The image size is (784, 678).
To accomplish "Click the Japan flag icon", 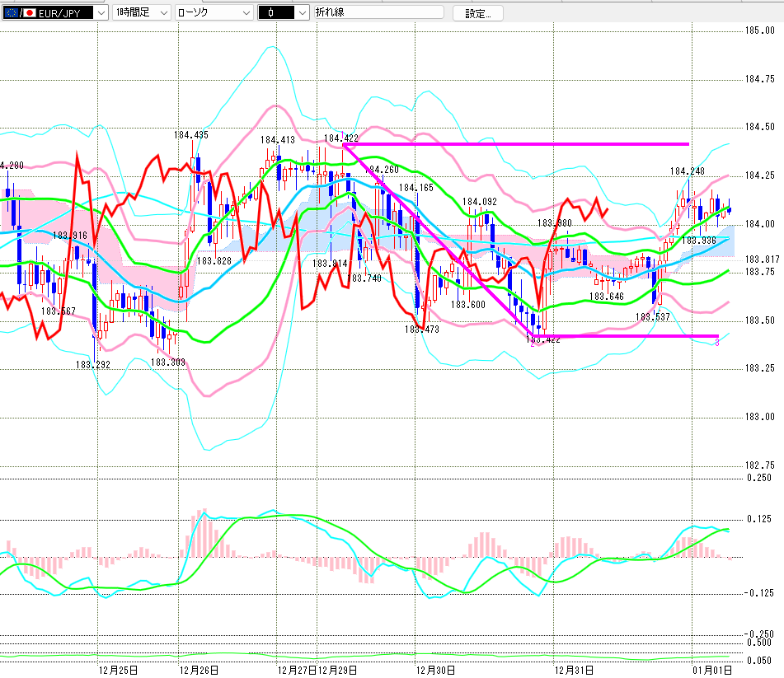I will tap(30, 13).
